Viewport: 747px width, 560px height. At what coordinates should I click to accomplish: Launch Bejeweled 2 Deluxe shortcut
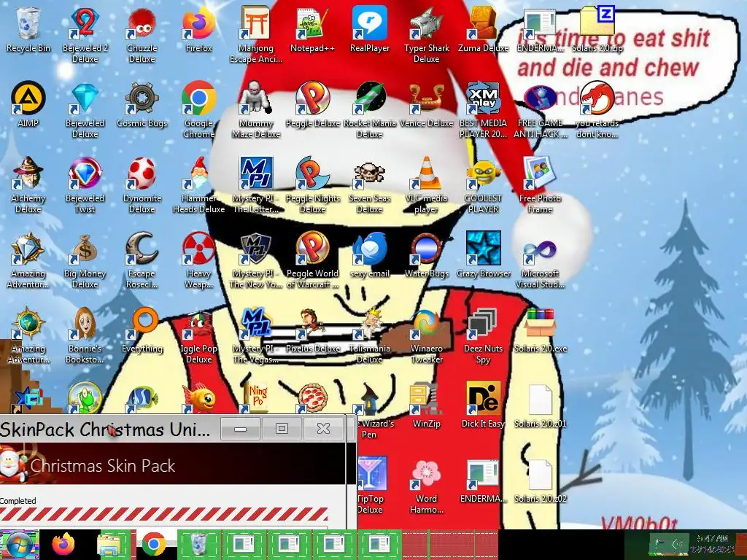coord(85,35)
